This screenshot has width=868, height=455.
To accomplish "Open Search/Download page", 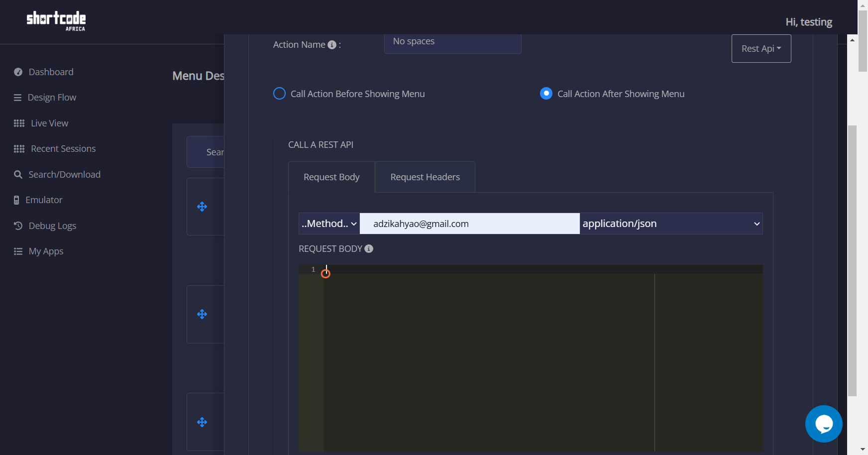I will 64,175.
